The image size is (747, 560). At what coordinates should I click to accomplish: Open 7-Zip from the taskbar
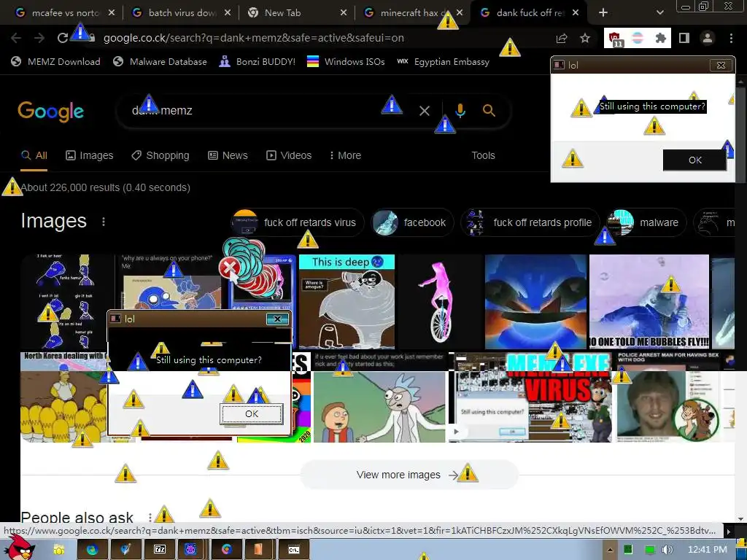(x=159, y=550)
